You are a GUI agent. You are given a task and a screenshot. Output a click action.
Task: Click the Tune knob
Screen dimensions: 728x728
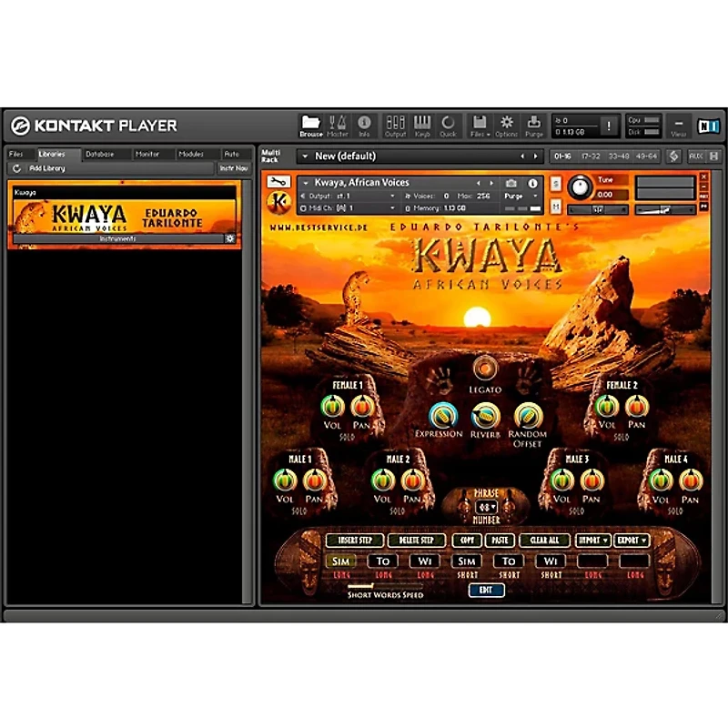pyautogui.click(x=580, y=187)
